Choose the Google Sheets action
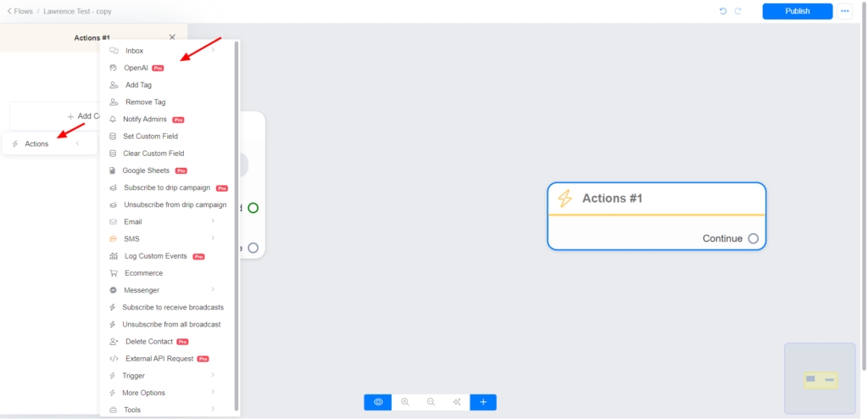 pos(146,170)
